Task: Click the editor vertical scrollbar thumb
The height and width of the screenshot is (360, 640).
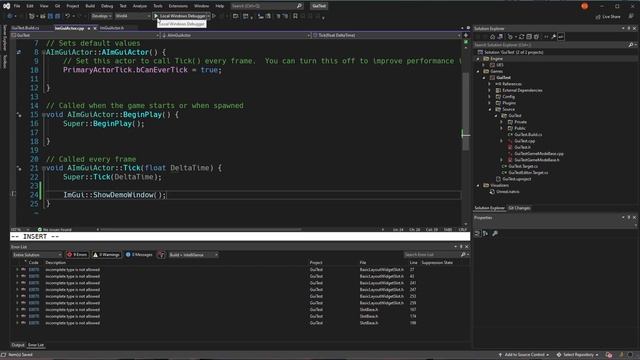Action: coord(465,111)
